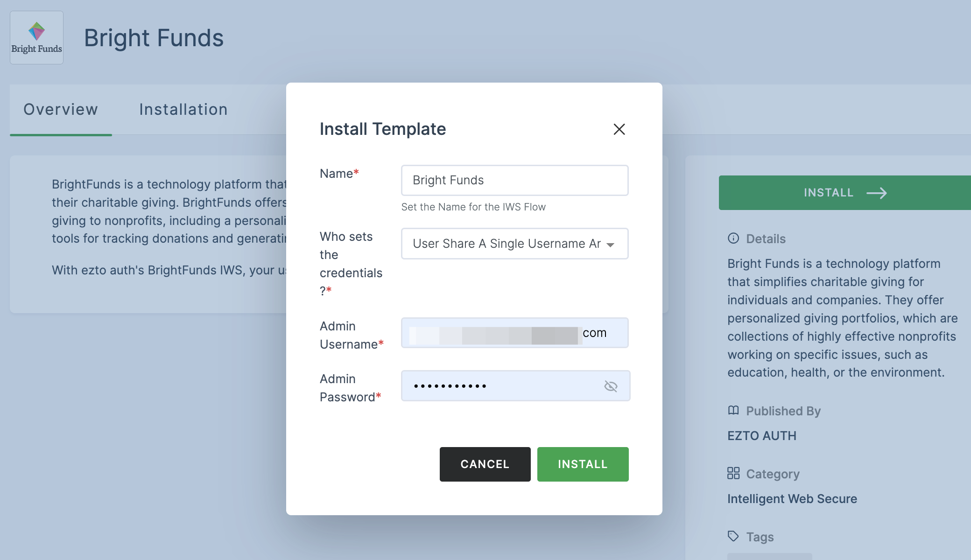
Task: Switch to the Overview tab
Action: pyautogui.click(x=61, y=109)
